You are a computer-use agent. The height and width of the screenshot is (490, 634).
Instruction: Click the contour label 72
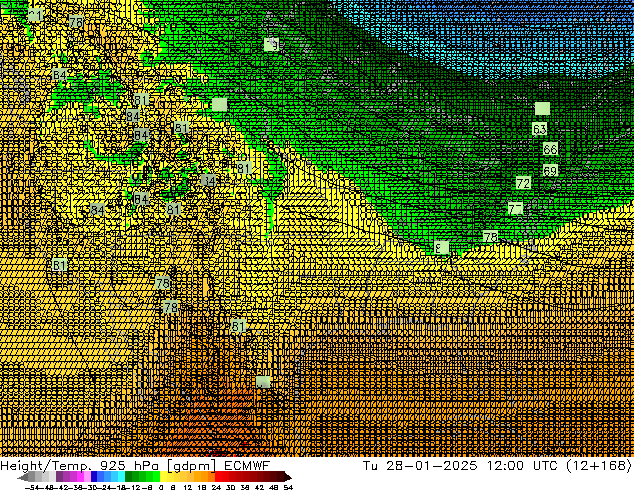(523, 183)
